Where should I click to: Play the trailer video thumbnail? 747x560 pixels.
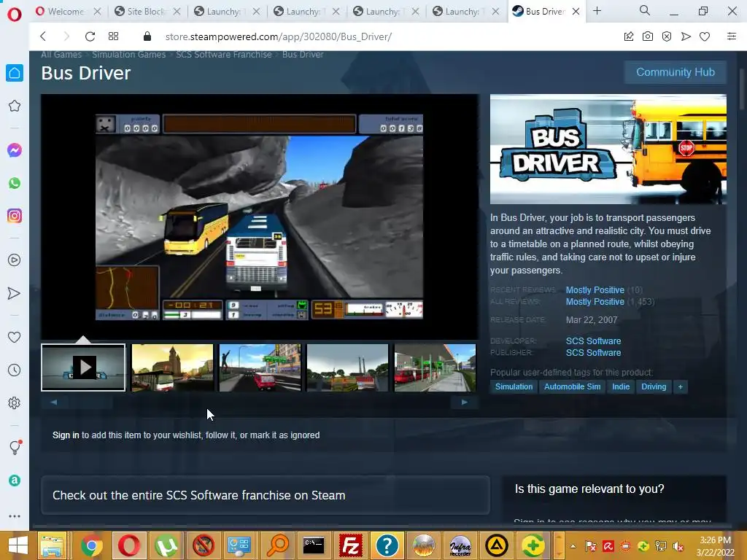(x=83, y=367)
